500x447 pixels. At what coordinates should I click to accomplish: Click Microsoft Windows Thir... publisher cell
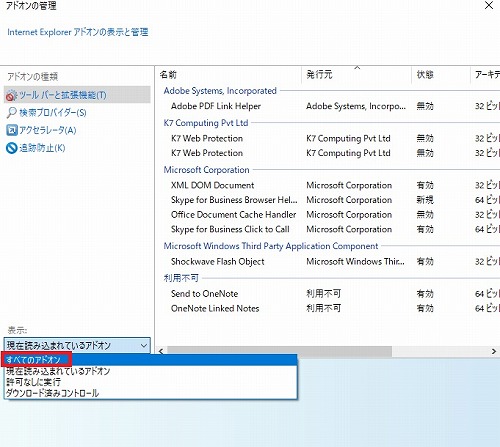[x=355, y=261]
